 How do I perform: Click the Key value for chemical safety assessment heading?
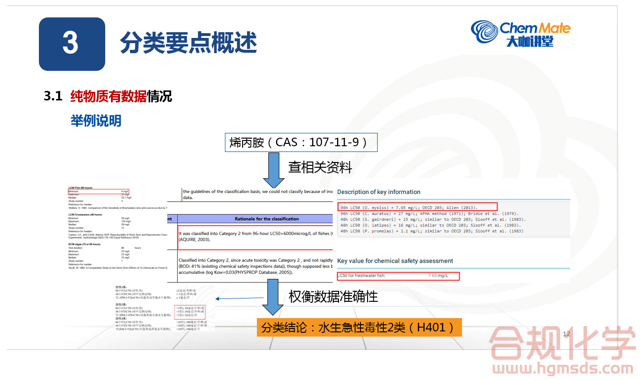[x=395, y=261]
